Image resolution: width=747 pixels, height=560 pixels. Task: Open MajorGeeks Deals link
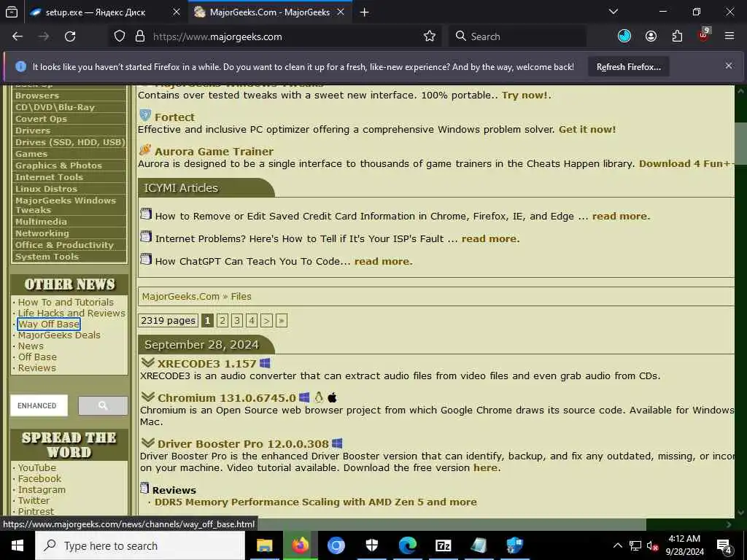pyautogui.click(x=59, y=335)
